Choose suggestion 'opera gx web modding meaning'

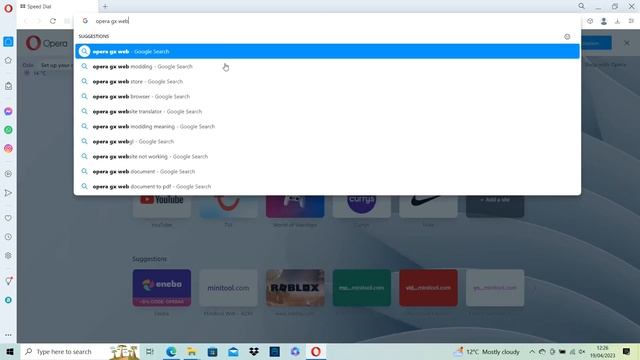[x=327, y=127]
